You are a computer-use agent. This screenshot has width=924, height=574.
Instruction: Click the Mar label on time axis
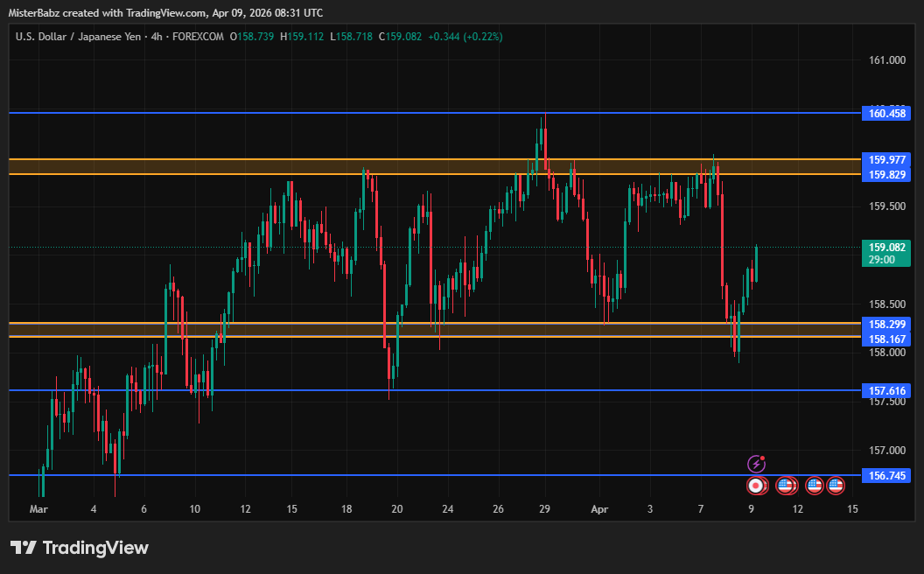(x=38, y=509)
